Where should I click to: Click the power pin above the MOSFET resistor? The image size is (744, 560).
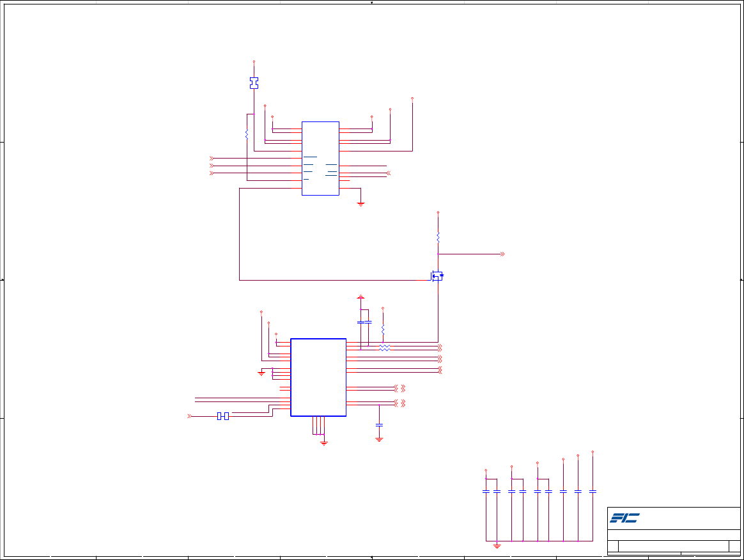(x=438, y=213)
